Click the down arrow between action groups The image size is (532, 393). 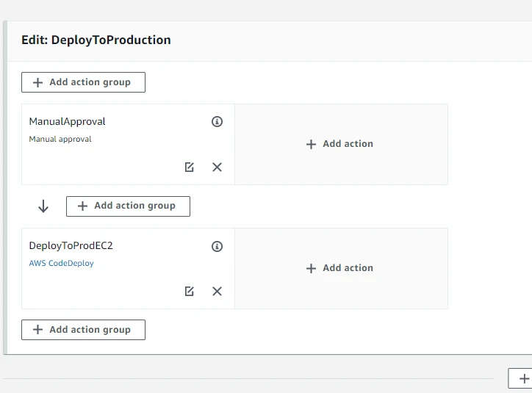[43, 206]
